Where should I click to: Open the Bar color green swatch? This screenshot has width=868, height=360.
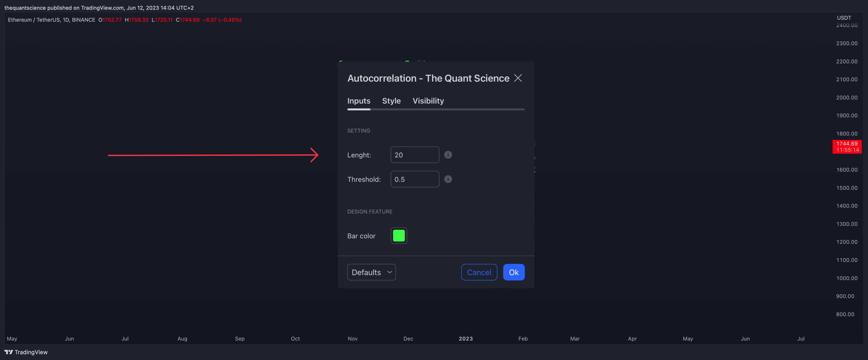point(399,236)
